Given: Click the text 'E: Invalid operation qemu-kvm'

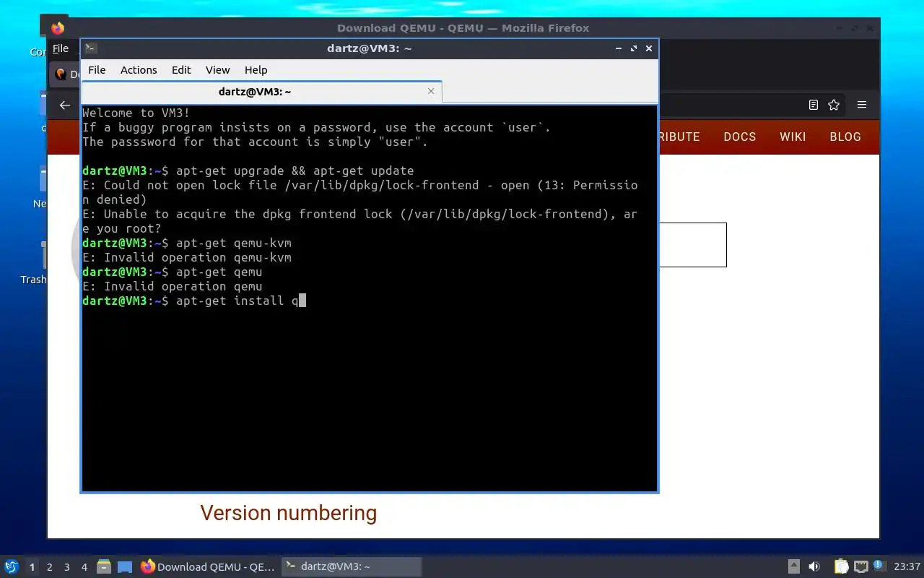Looking at the screenshot, I should 187,257.
